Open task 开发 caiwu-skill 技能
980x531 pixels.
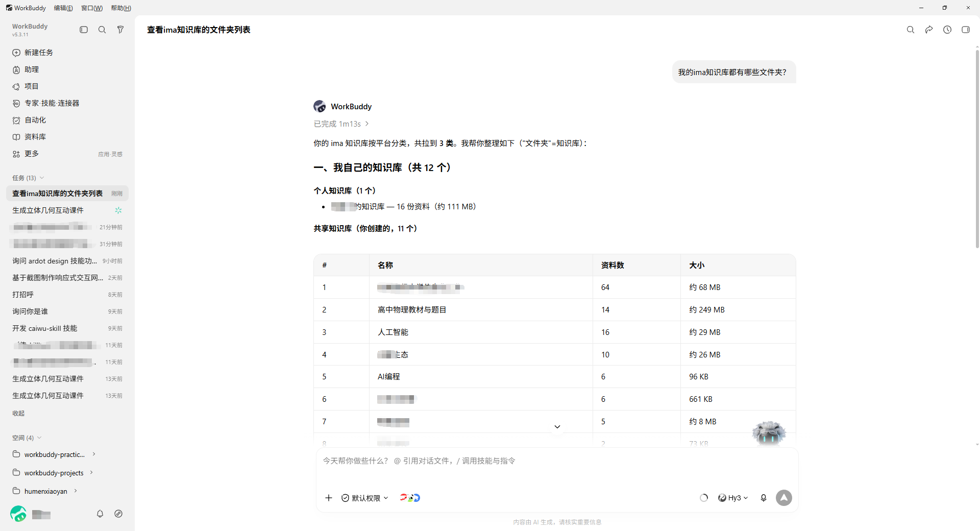67,328
